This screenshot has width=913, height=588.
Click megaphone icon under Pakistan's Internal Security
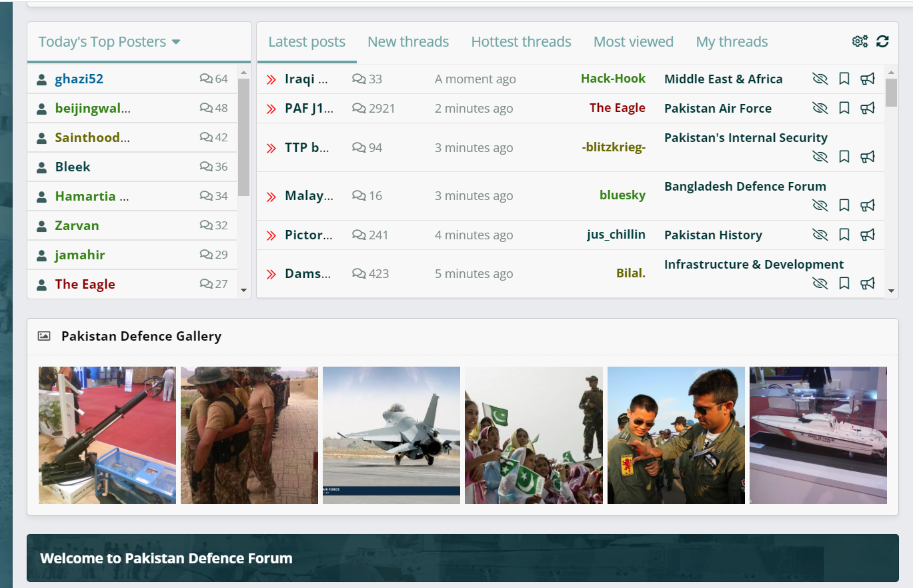(867, 157)
